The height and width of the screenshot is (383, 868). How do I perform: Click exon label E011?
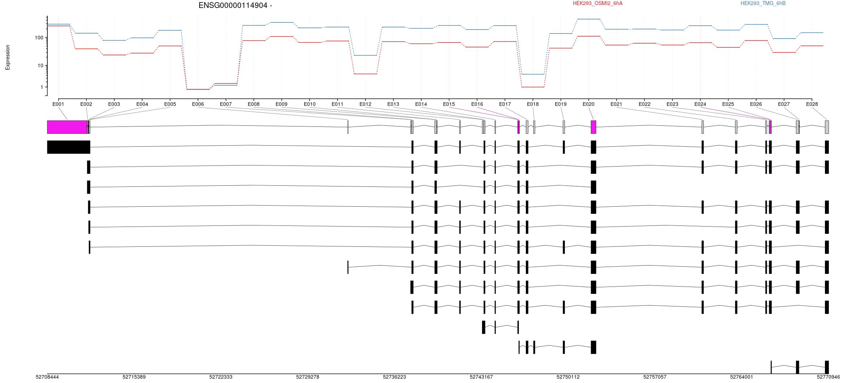pyautogui.click(x=337, y=104)
